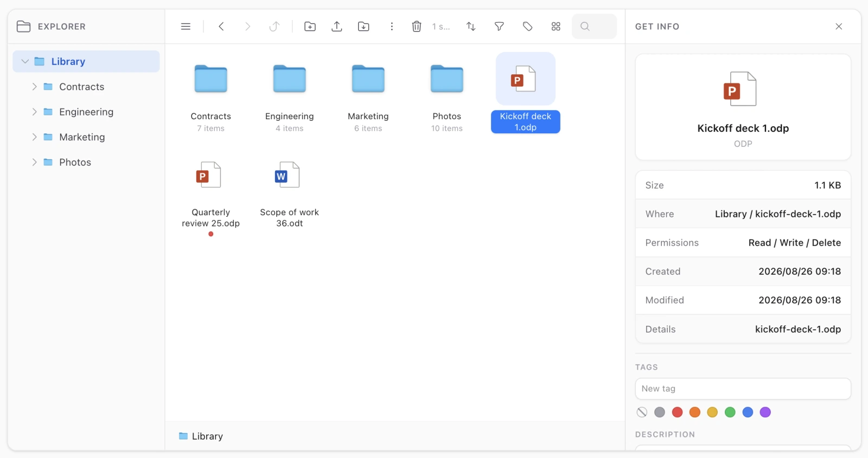Click the go-up directory arrow icon
This screenshot has height=458, width=868.
pyautogui.click(x=275, y=27)
